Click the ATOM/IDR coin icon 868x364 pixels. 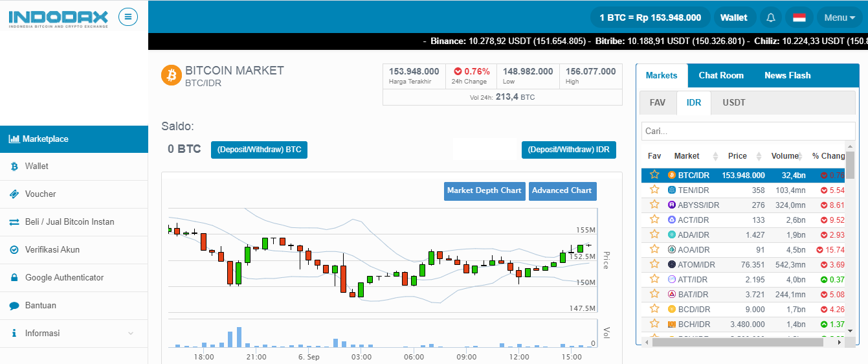coord(672,264)
